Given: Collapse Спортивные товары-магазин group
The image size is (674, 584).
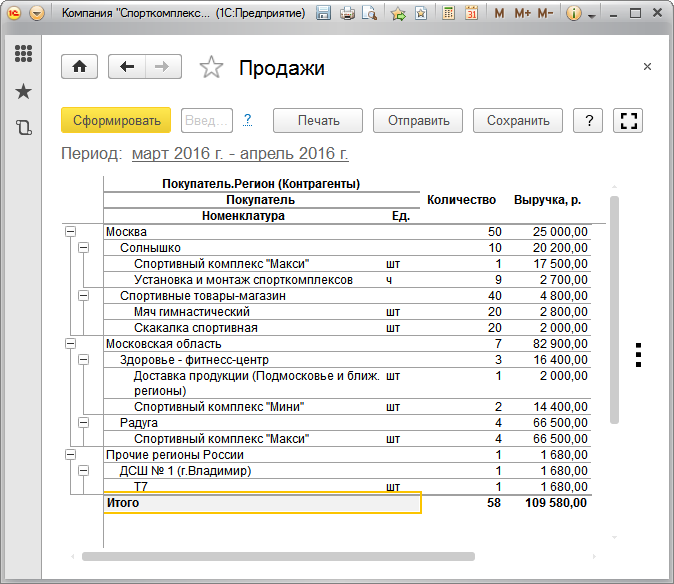Looking at the screenshot, I should pyautogui.click(x=84, y=296).
